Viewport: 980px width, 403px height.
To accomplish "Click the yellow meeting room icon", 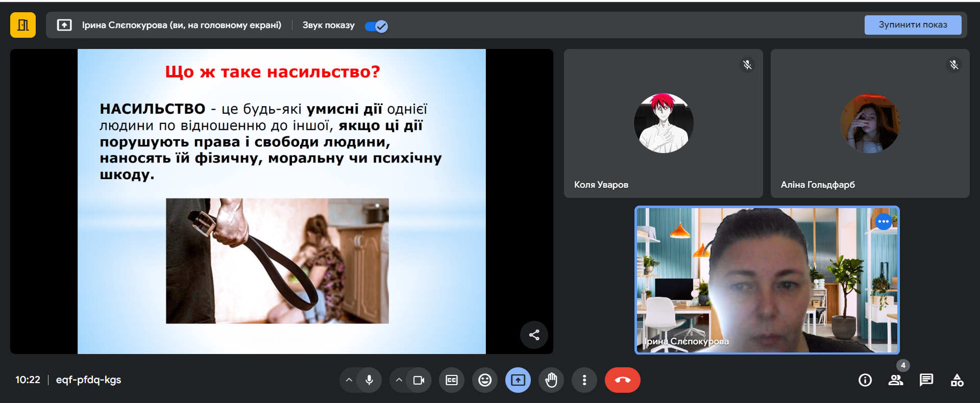I will 23,25.
